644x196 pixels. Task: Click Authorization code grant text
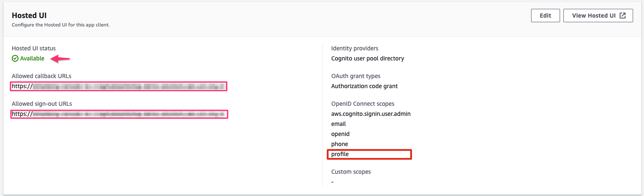coord(364,86)
